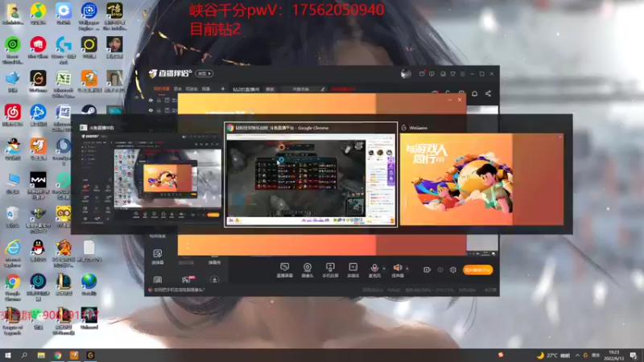Open the Razer green desktop icon
The height and width of the screenshot is (362, 644).
(x=13, y=48)
